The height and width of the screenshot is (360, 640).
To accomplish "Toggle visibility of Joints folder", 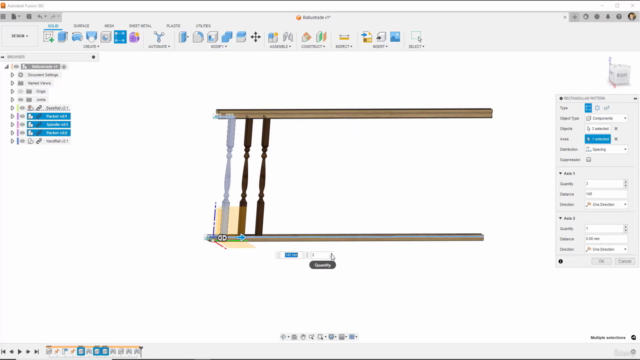I will pyautogui.click(x=21, y=100).
